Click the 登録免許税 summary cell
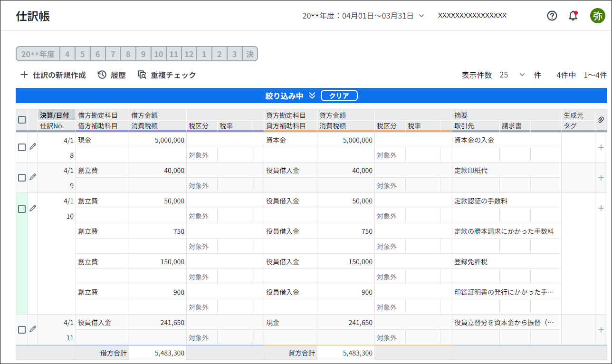The image size is (612, 364). coord(507,262)
